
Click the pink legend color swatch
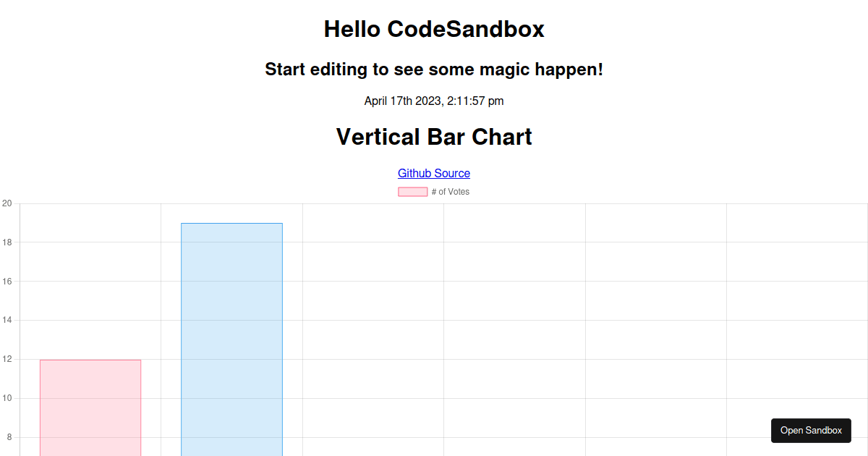[412, 191]
